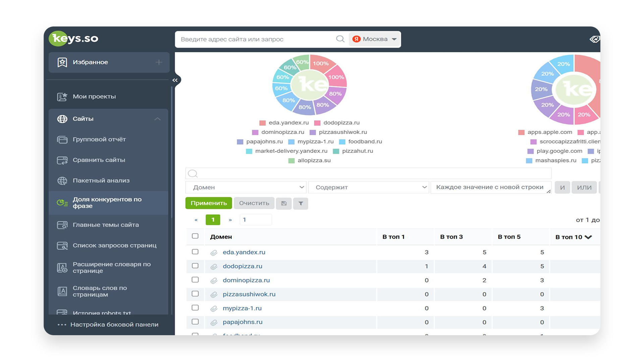Click the Сайты globe icon
The height and width of the screenshot is (362, 644).
[x=62, y=119]
